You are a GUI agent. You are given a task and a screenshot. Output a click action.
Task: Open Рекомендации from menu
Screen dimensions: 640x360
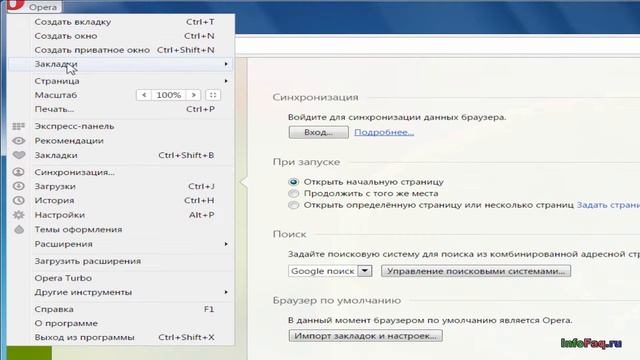(x=121, y=141)
